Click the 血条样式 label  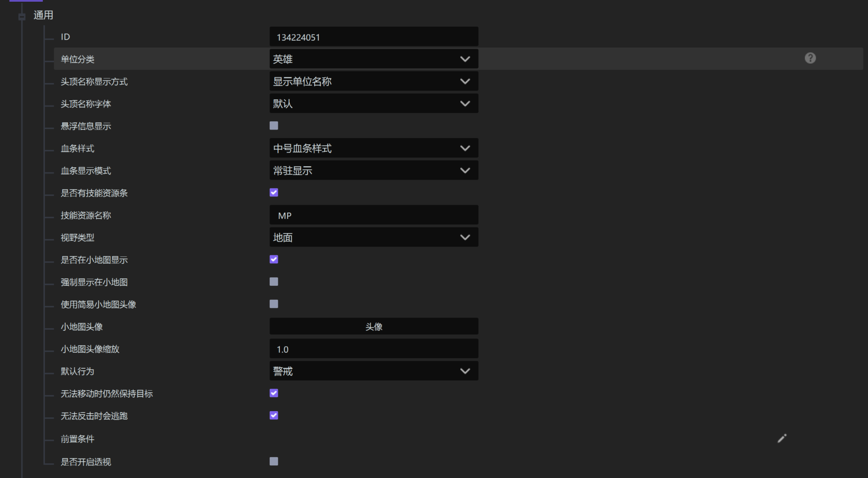77,148
